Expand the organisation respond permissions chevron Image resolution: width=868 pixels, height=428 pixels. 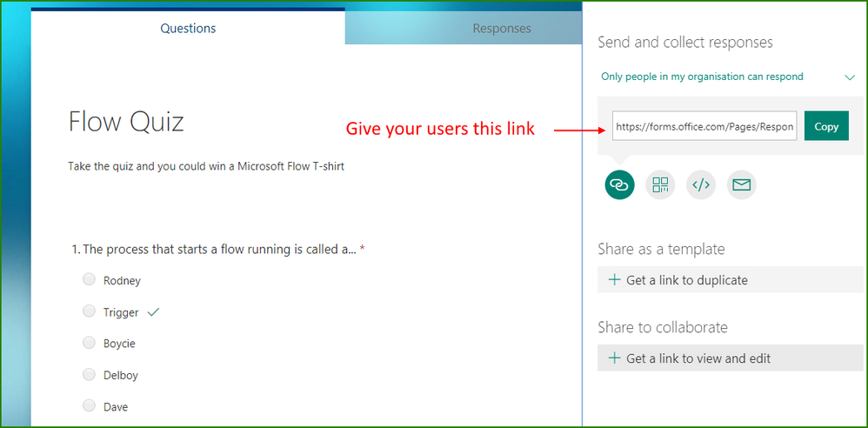click(x=851, y=77)
